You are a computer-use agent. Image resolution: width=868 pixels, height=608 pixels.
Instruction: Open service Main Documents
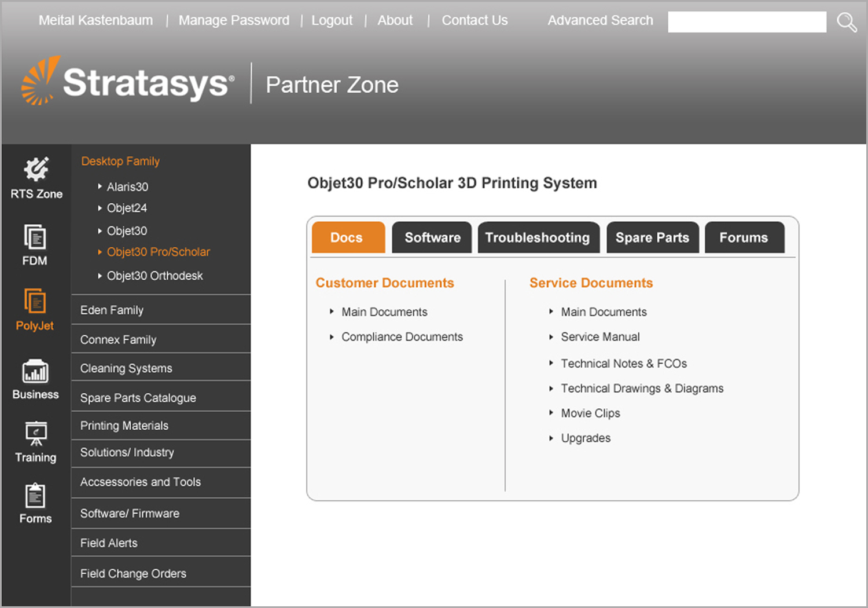coord(604,312)
